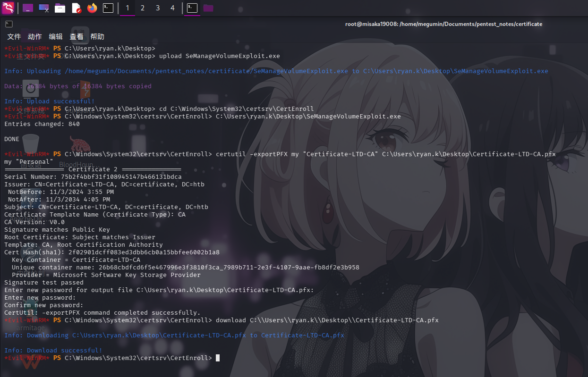Image resolution: width=588 pixels, height=377 pixels.
Task: Click the 'Certificate Template Name' line
Action: click(x=95, y=215)
